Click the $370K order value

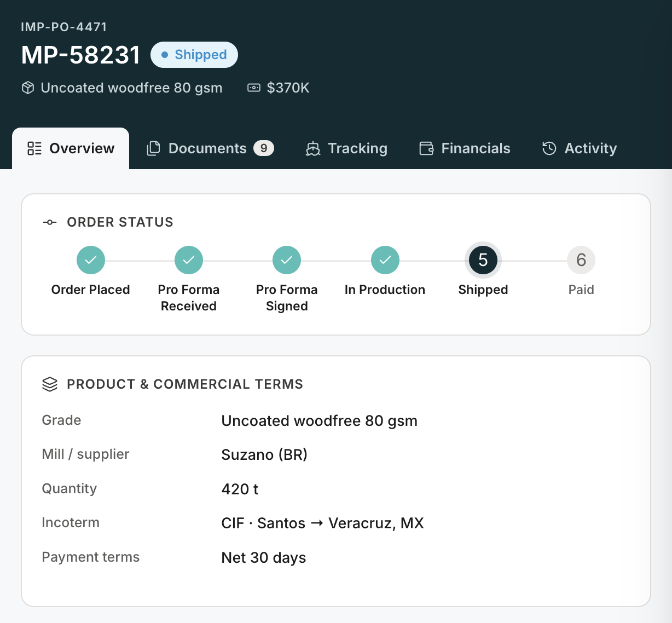point(288,88)
